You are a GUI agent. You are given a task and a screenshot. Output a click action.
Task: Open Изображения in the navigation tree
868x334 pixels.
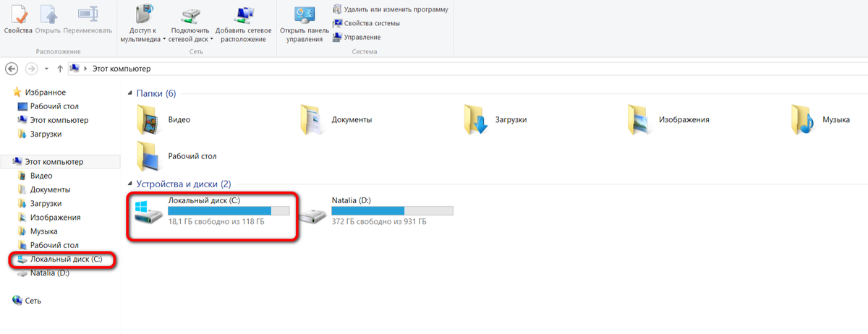tap(49, 217)
